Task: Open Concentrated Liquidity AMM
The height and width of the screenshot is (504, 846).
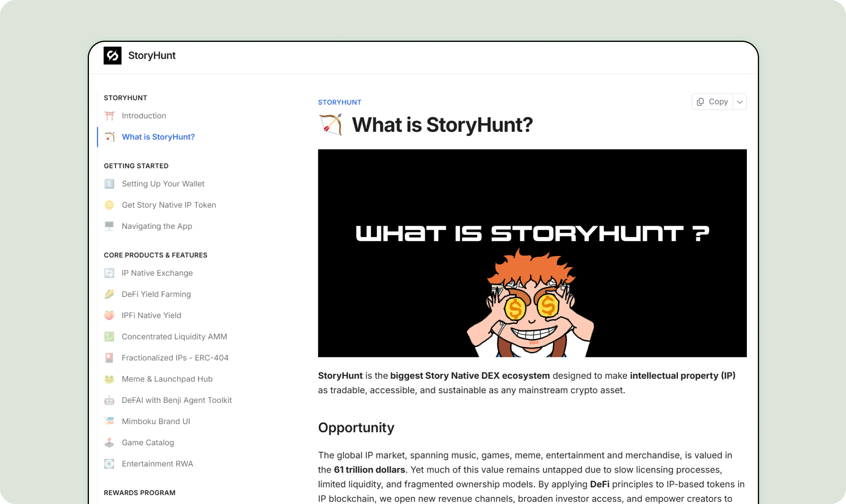Action: (x=174, y=337)
